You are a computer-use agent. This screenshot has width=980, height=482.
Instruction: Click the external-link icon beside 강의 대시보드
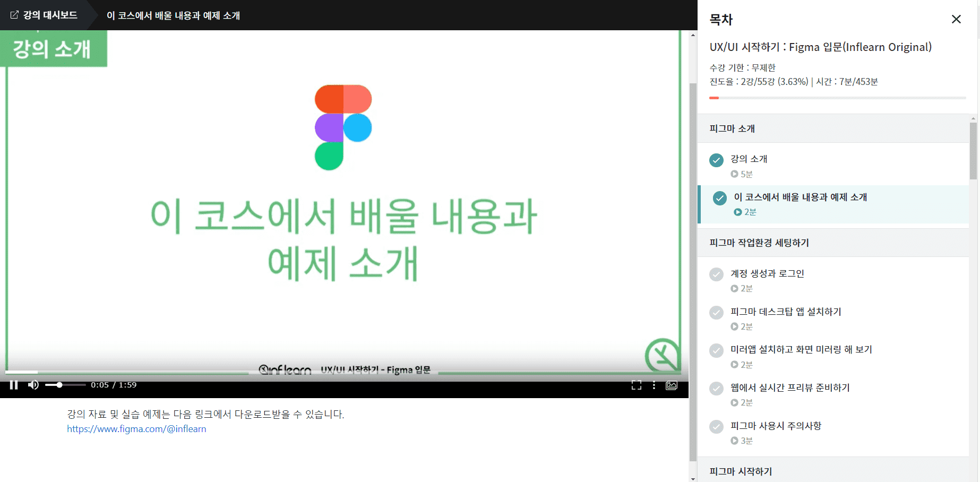point(14,15)
